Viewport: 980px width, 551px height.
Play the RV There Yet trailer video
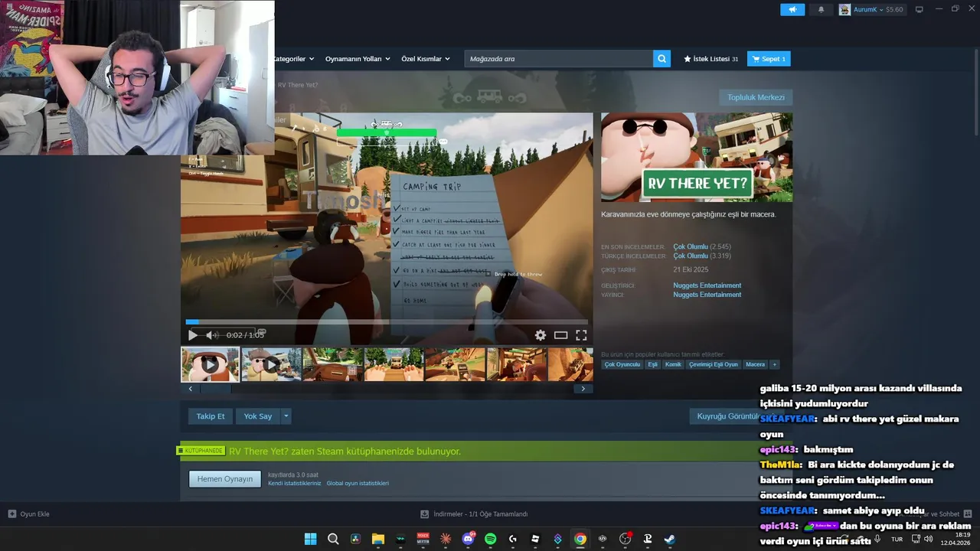[x=192, y=335]
